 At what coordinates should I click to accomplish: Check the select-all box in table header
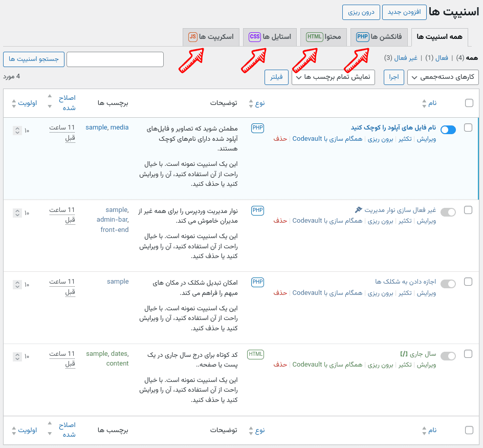pyautogui.click(x=469, y=103)
